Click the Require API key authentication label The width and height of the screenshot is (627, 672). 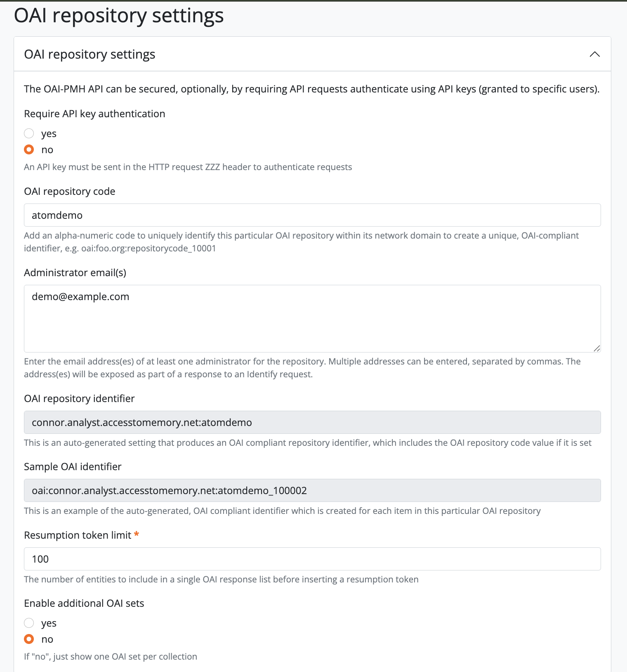point(94,114)
